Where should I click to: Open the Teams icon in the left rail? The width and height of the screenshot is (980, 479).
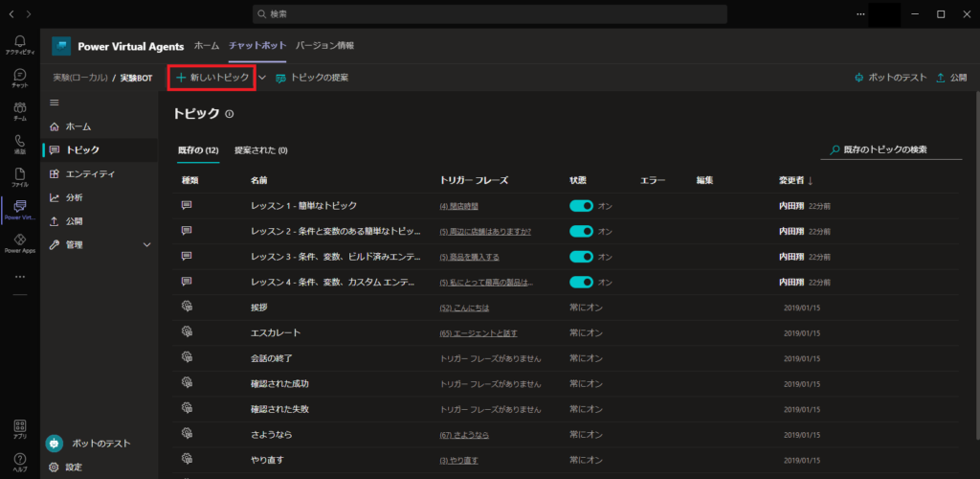(20, 107)
